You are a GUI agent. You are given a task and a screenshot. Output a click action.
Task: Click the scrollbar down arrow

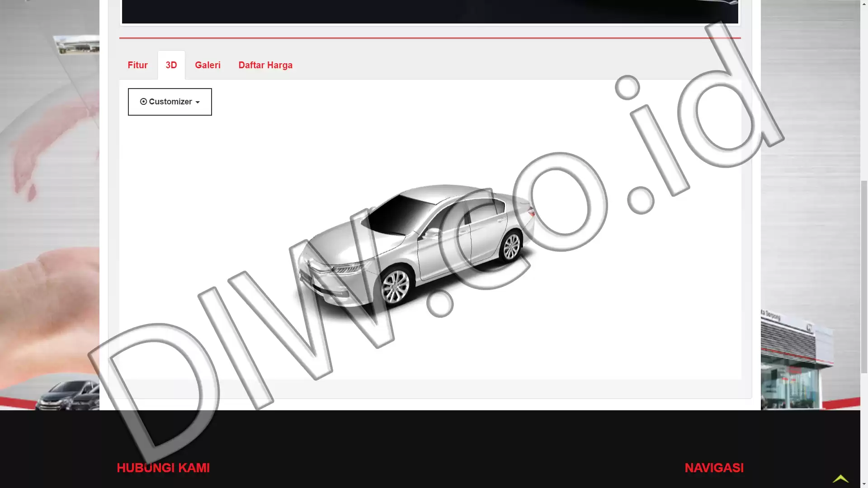click(x=864, y=484)
